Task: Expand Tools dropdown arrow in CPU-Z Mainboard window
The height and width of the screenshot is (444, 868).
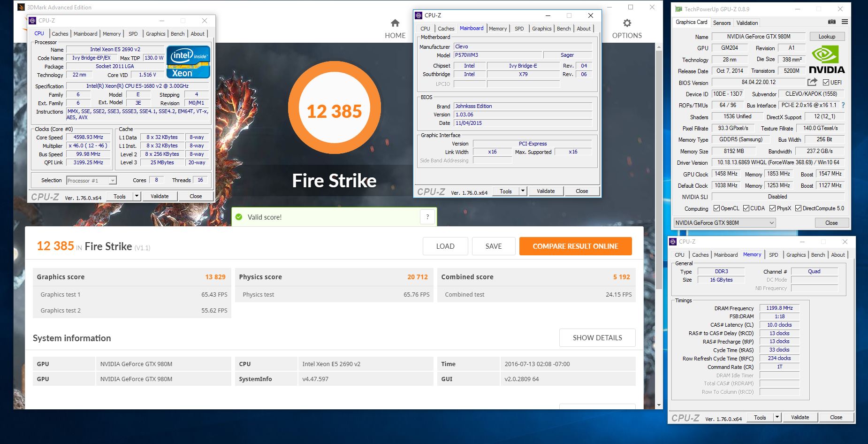Action: (523, 191)
